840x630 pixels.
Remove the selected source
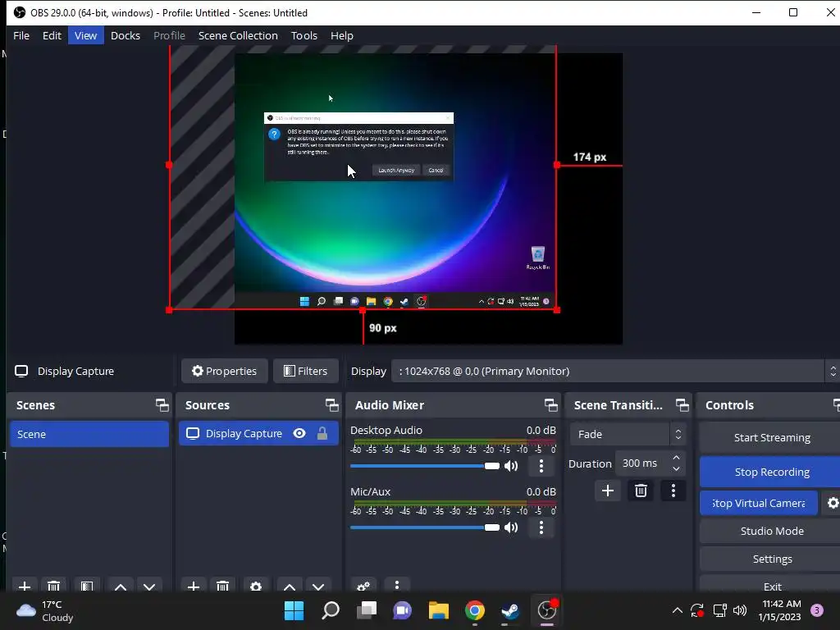[x=223, y=586]
